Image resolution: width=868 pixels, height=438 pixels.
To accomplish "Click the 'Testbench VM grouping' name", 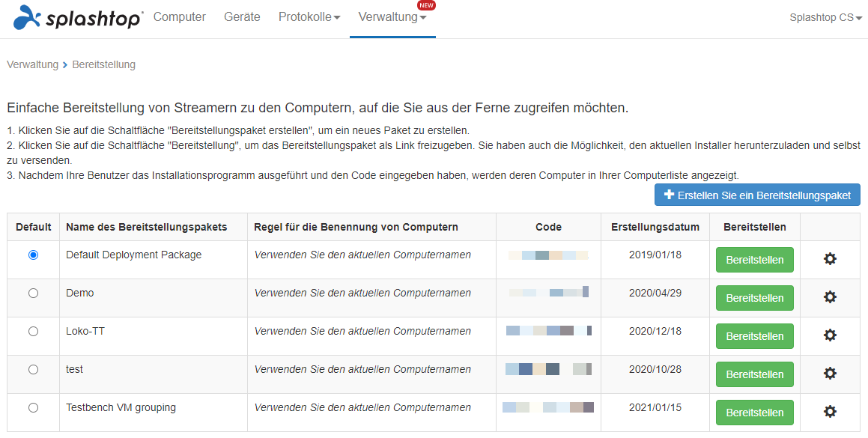I will (x=121, y=407).
